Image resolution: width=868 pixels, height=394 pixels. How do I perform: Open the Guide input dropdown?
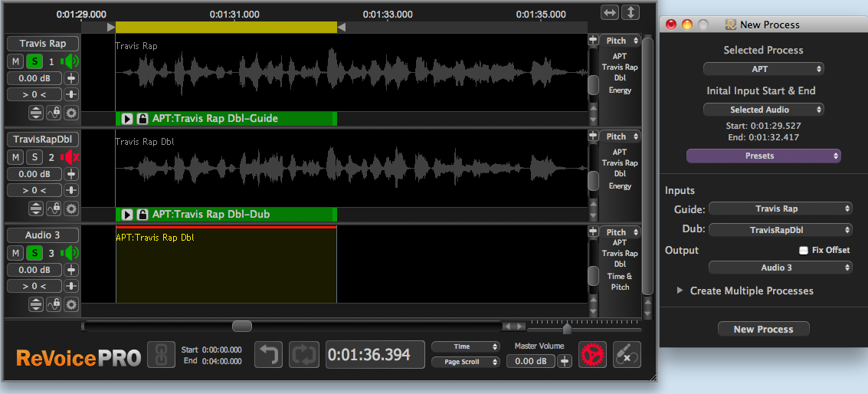click(780, 208)
